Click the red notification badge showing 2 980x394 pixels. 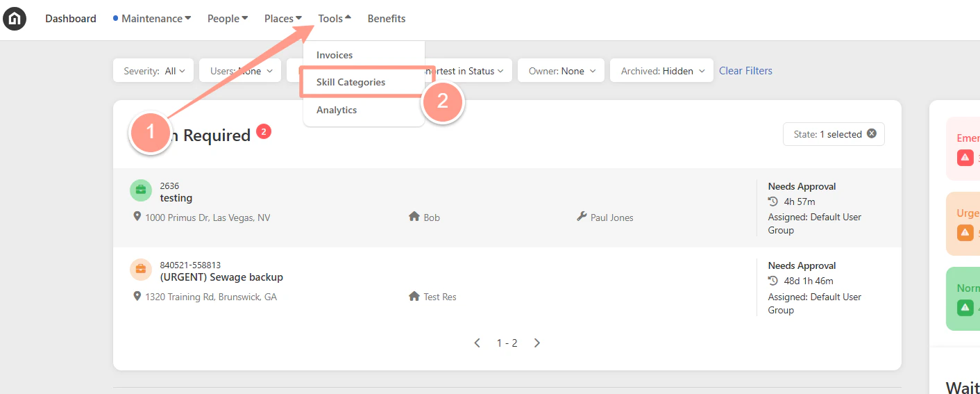tap(264, 131)
